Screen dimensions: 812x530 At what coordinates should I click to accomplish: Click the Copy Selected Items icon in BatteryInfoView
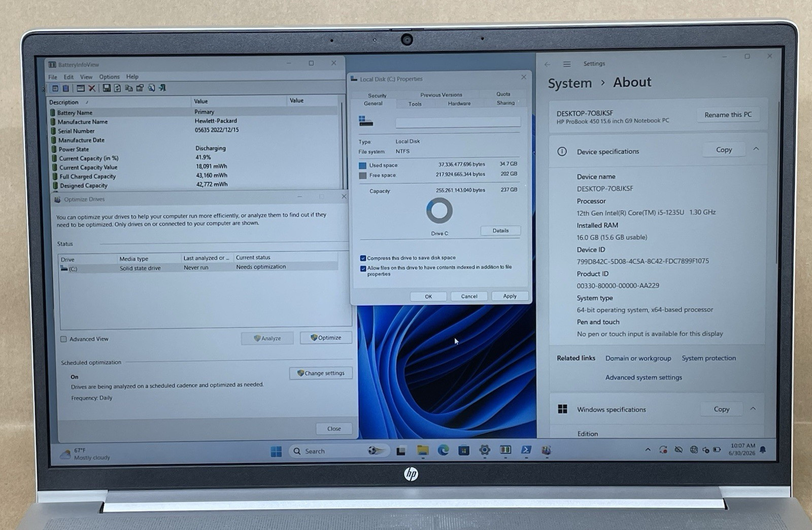[129, 88]
